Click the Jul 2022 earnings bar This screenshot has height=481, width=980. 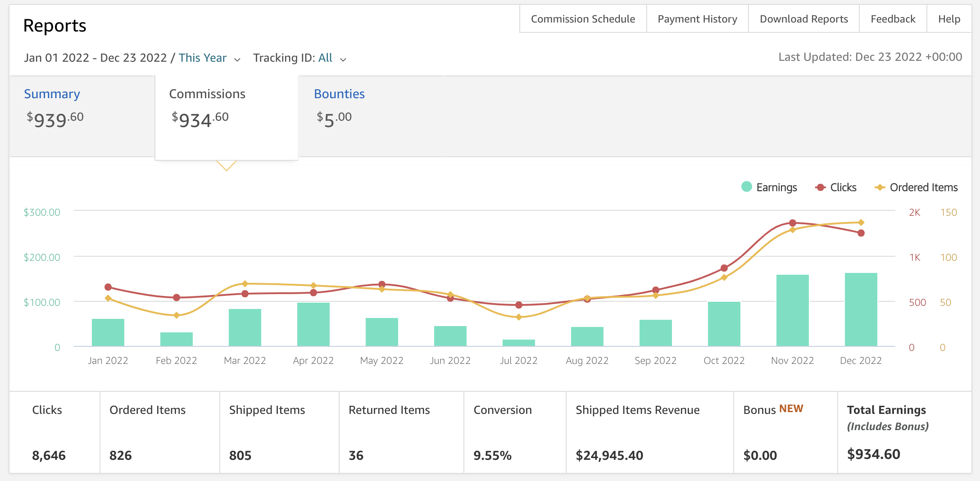(x=518, y=343)
